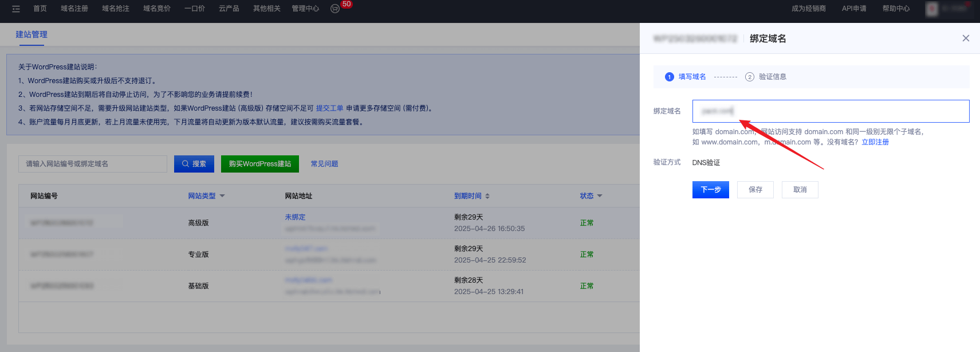Click the 网站地址 column header
980x352 pixels.
[x=299, y=196]
